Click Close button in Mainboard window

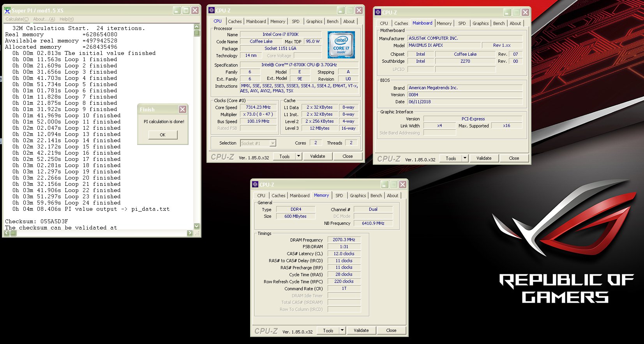(x=514, y=158)
